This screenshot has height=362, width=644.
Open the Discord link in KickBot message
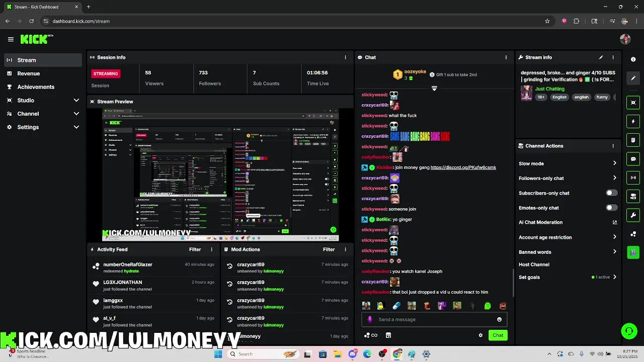click(463, 167)
